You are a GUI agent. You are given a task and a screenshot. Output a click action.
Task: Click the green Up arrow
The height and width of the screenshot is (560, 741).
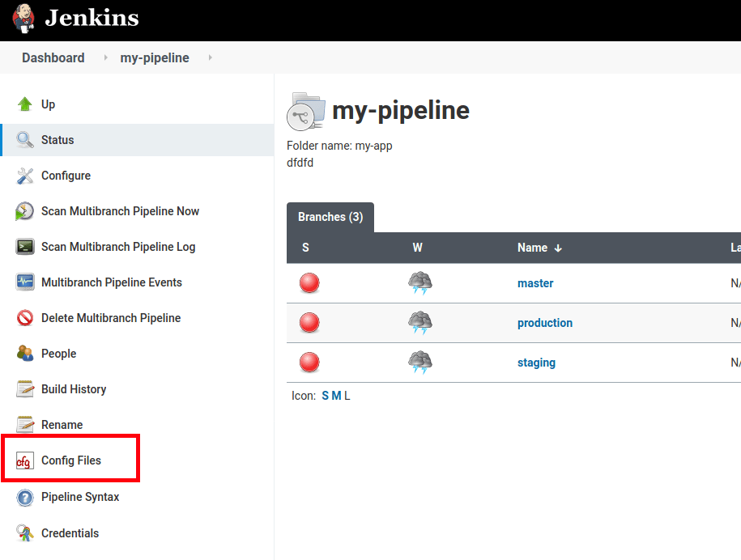(x=25, y=104)
